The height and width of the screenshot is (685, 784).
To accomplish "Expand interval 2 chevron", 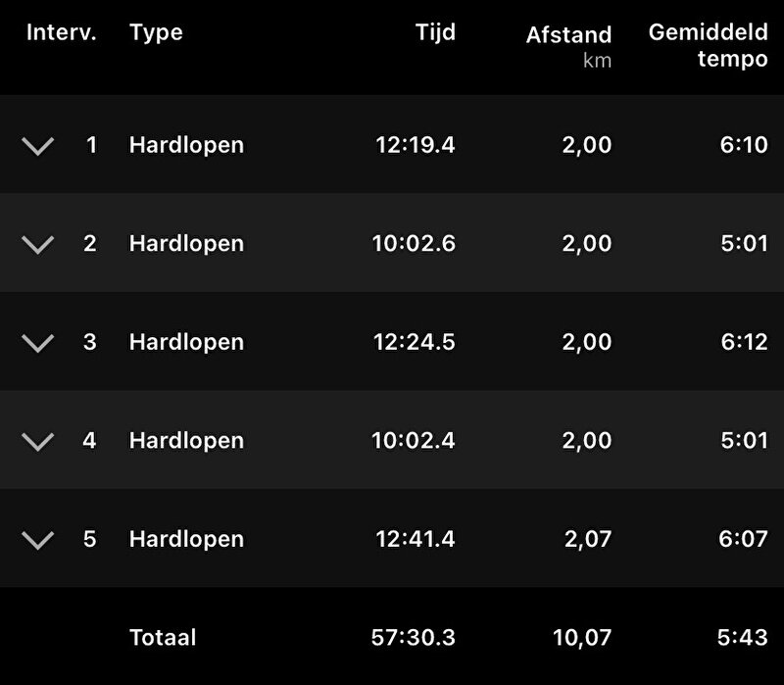I will coord(37,244).
